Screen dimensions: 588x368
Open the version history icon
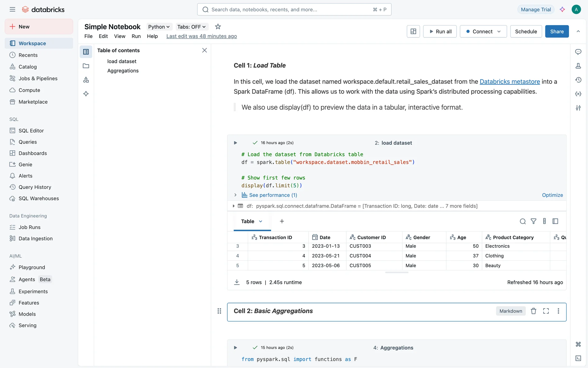click(x=578, y=80)
